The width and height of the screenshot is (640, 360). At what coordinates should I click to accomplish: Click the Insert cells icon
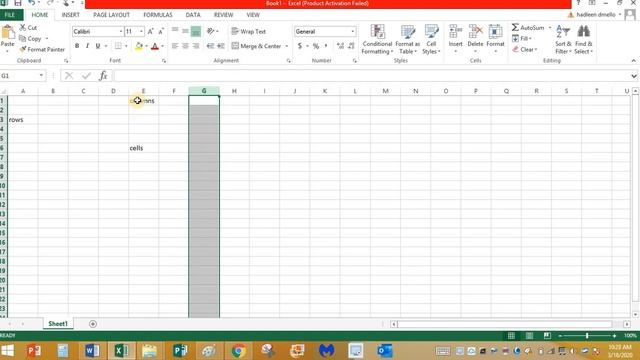pyautogui.click(x=456, y=32)
